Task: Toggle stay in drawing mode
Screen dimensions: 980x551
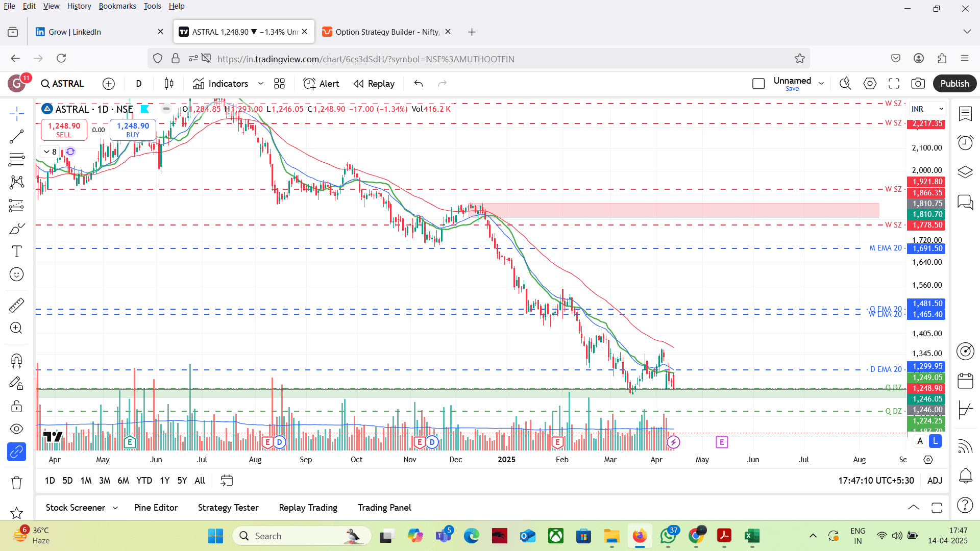Action: tap(16, 383)
